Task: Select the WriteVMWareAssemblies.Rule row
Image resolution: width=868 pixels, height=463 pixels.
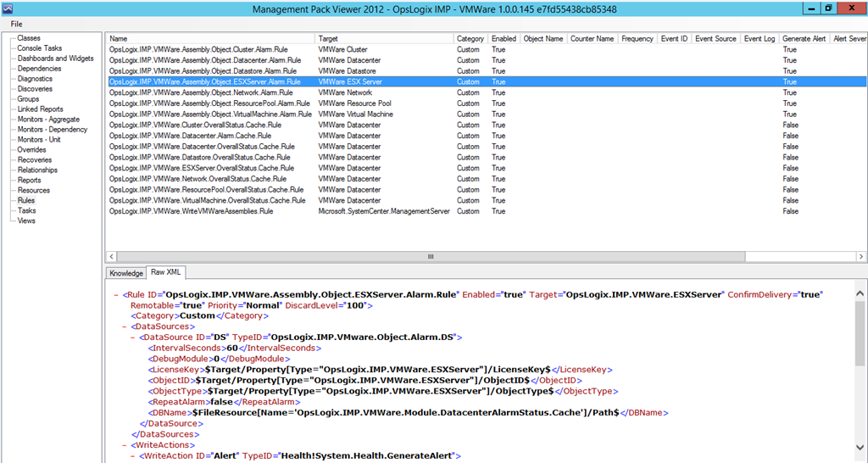Action: coord(191,211)
